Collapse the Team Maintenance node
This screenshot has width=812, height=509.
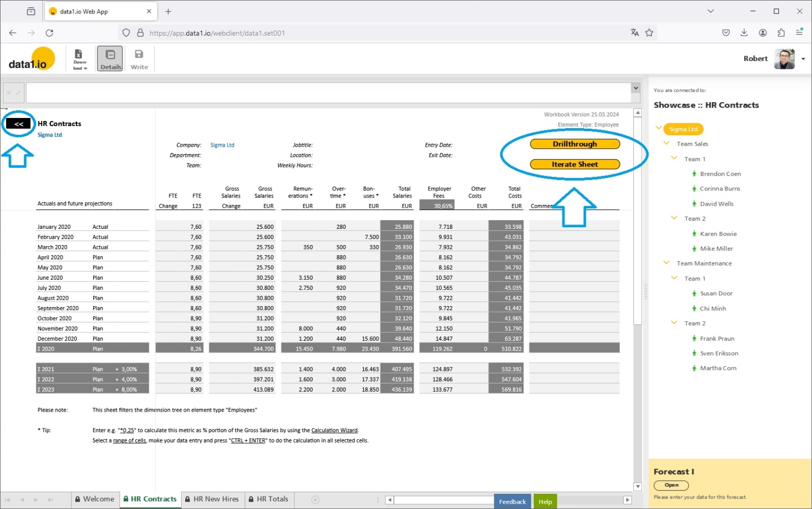pos(666,262)
